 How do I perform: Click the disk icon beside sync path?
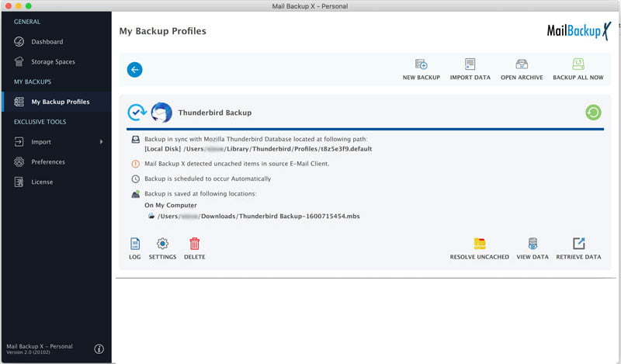point(135,140)
